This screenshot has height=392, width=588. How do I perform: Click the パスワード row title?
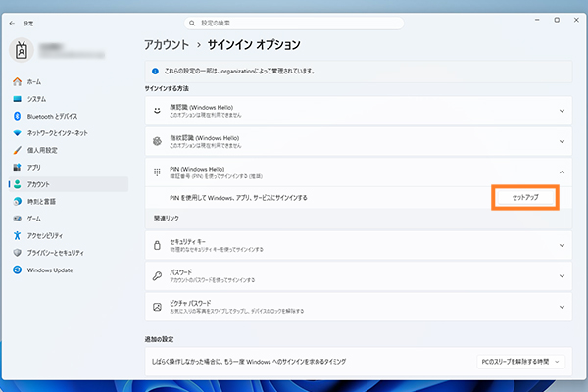pyautogui.click(x=180, y=272)
